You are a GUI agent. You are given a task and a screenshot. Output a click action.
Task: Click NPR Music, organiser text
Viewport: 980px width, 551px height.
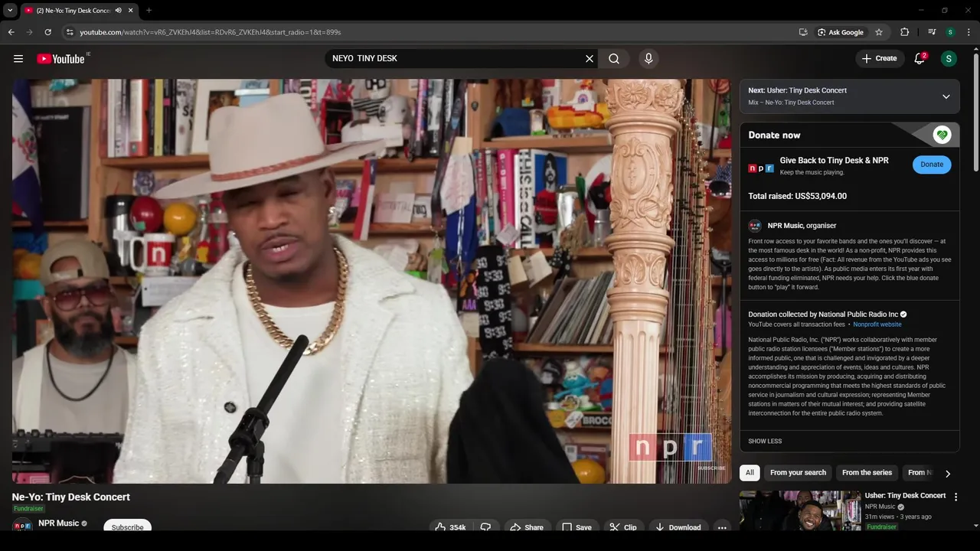pos(802,226)
